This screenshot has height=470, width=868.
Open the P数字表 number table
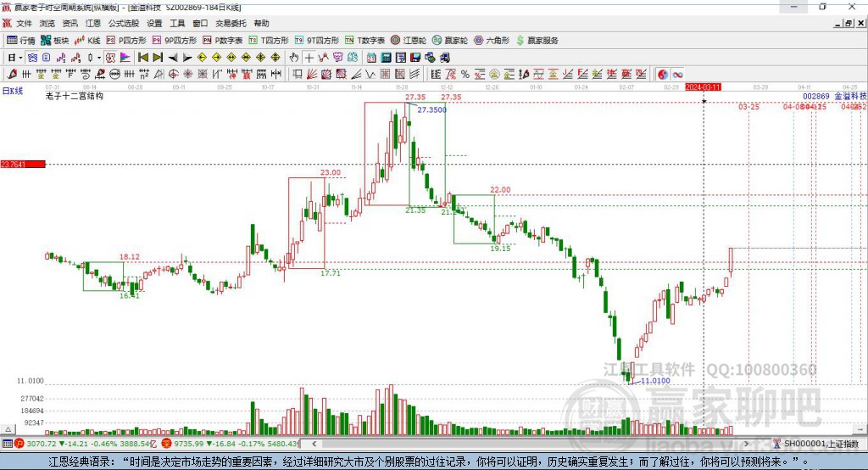tap(223, 41)
